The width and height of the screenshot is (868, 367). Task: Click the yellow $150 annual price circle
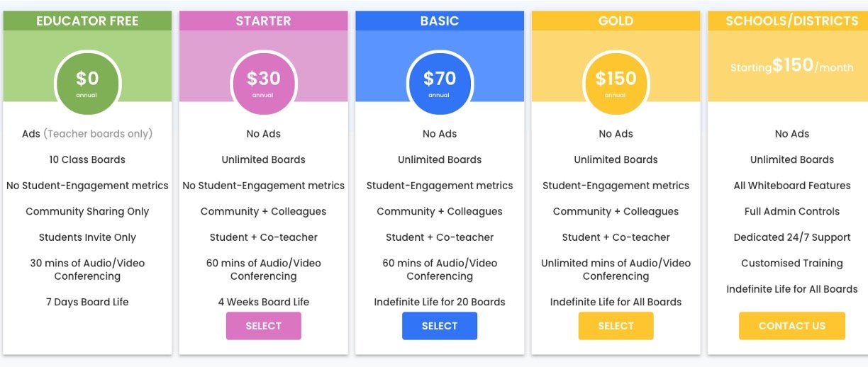pyautogui.click(x=616, y=81)
